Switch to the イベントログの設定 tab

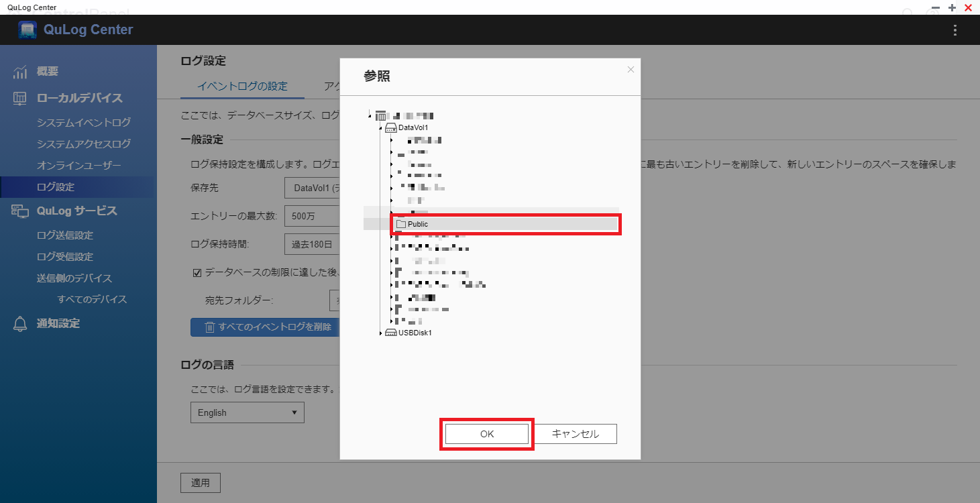click(242, 86)
